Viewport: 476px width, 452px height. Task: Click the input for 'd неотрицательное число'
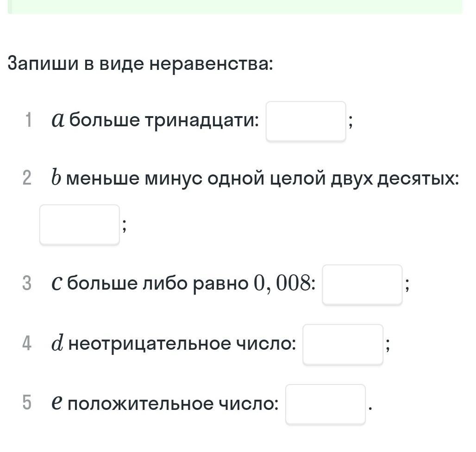343,345
